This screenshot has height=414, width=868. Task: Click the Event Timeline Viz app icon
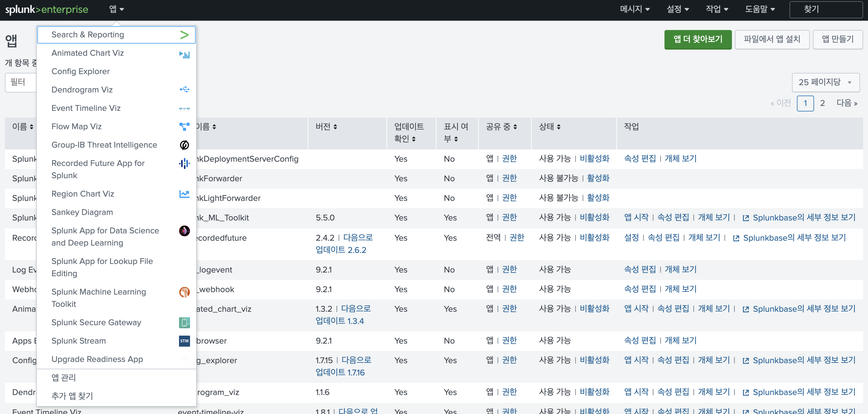(184, 109)
